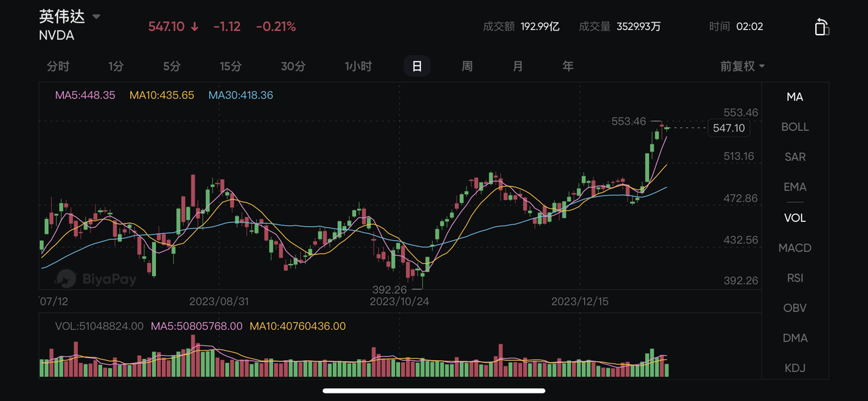Click the 547.10 current price label

729,128
